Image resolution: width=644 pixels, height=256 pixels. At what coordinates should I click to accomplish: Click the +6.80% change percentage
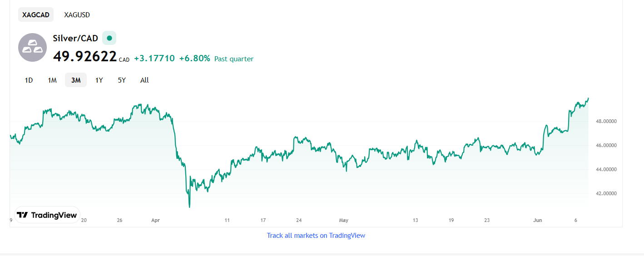coord(194,59)
